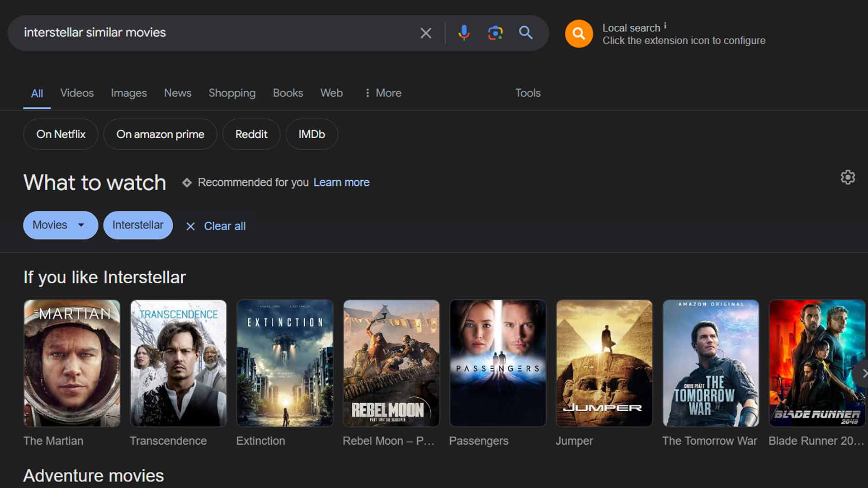Open the News tab

178,93
